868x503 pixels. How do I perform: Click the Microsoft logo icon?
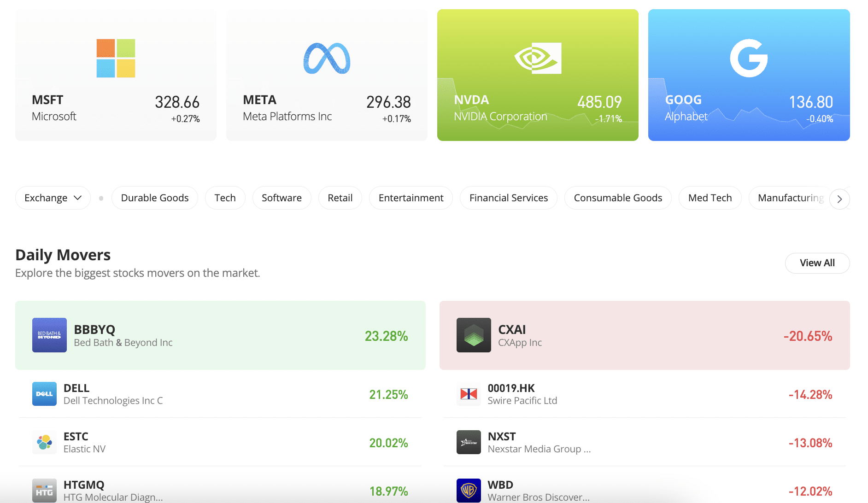(116, 58)
